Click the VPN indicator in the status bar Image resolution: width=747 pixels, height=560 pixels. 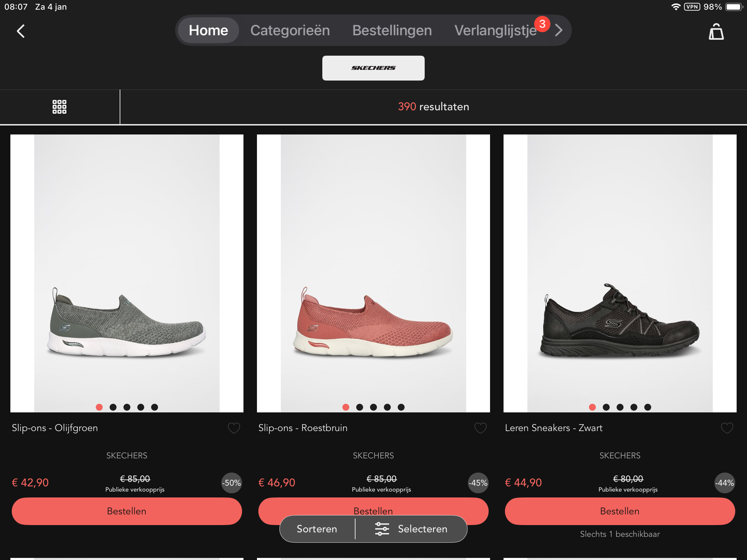691,6
